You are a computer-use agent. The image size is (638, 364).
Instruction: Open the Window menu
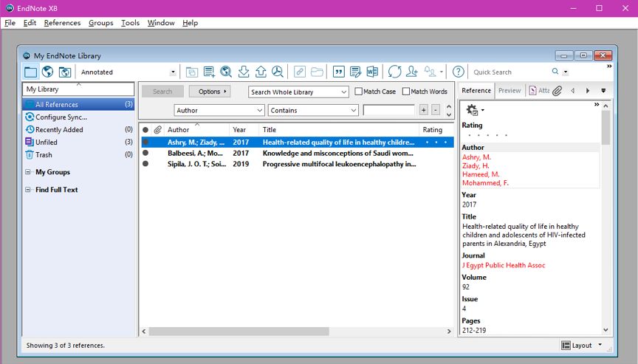coord(161,23)
